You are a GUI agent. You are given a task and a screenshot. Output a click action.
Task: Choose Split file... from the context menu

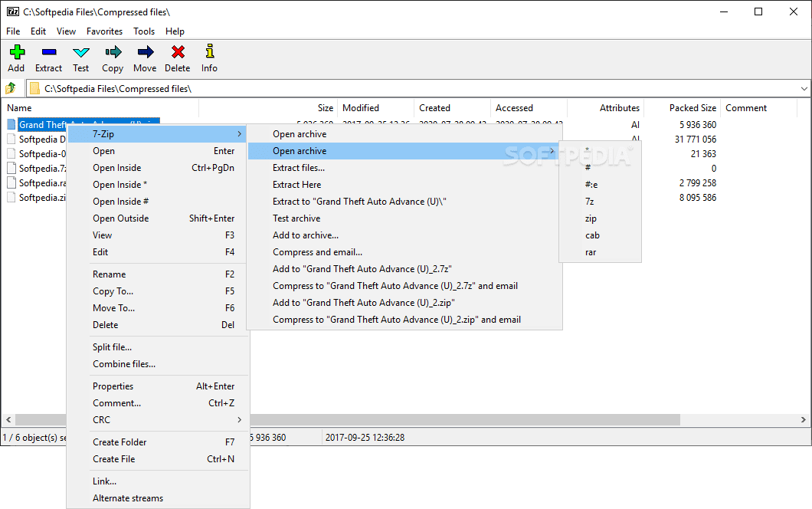click(158, 347)
